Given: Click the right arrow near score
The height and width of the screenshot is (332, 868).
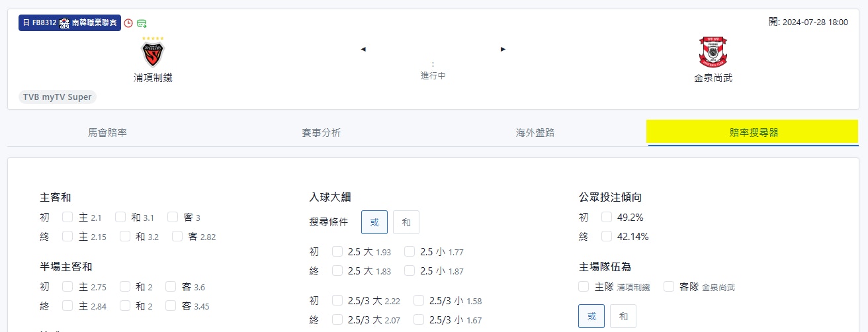Looking at the screenshot, I should click(x=503, y=49).
